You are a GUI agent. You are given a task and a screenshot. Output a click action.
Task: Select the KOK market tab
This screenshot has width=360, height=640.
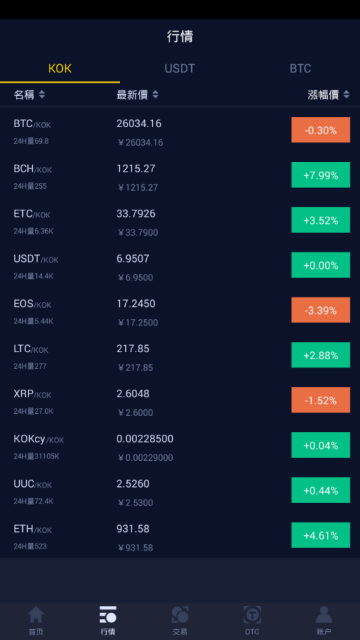click(x=60, y=69)
